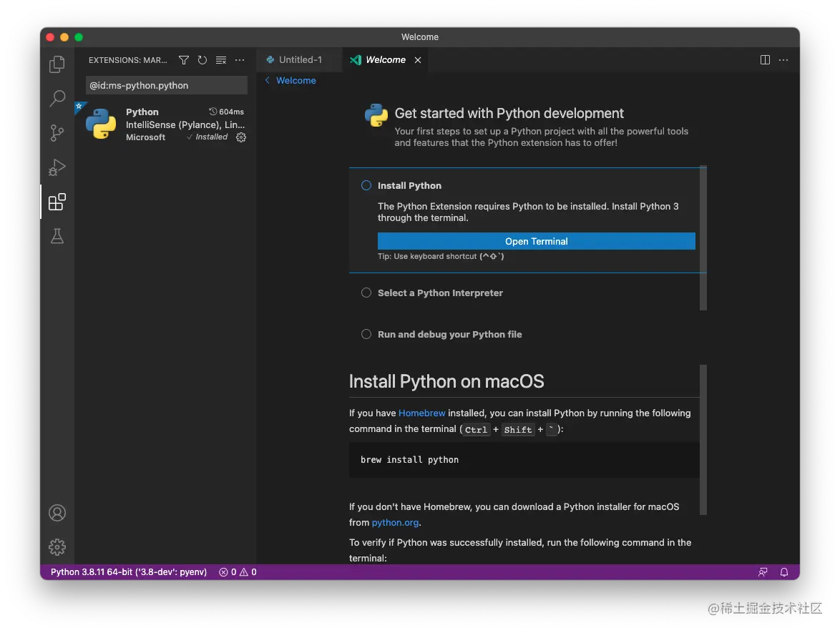Click the steps list scrollbar

pos(703,237)
